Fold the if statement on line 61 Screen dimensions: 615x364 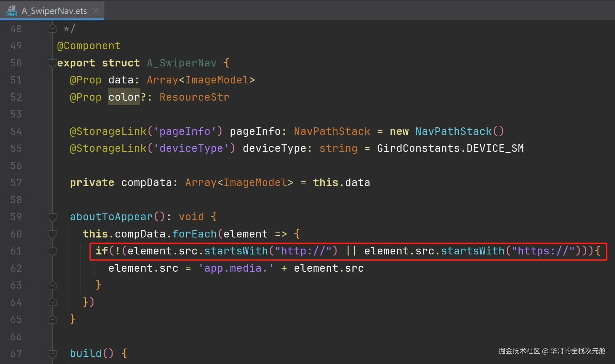(52, 251)
